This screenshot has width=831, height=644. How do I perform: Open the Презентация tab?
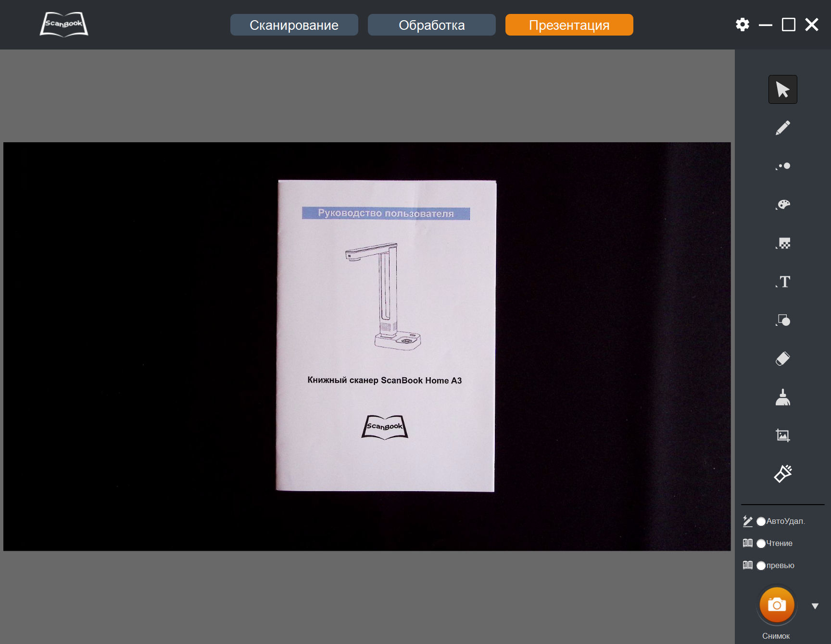[x=569, y=25]
